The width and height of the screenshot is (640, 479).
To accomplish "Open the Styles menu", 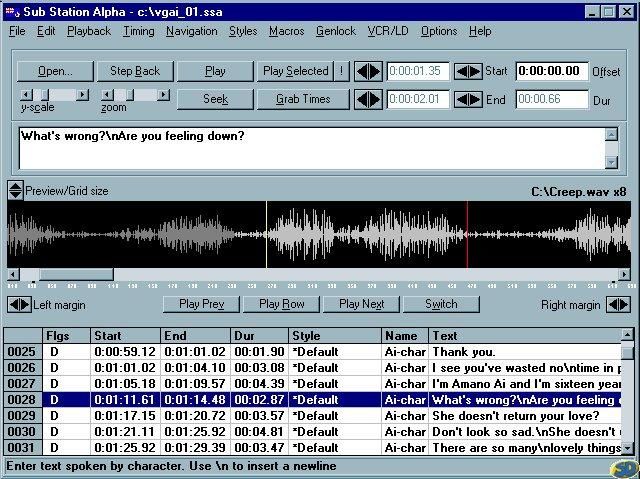I will [243, 31].
